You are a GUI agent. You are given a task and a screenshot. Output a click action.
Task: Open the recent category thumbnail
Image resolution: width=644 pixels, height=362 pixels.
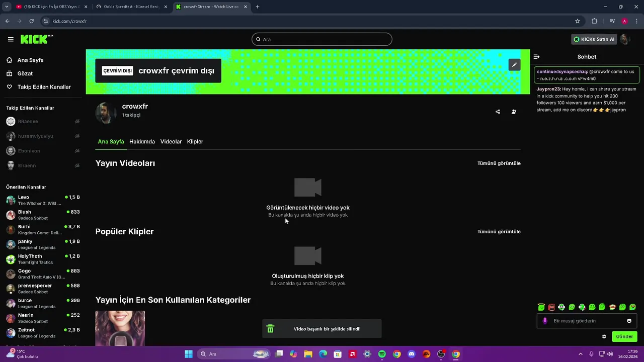coord(120,328)
